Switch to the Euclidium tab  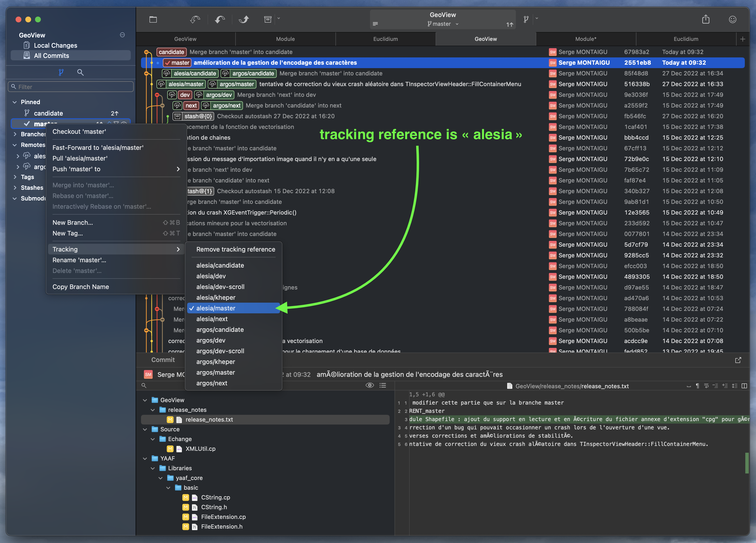[385, 39]
